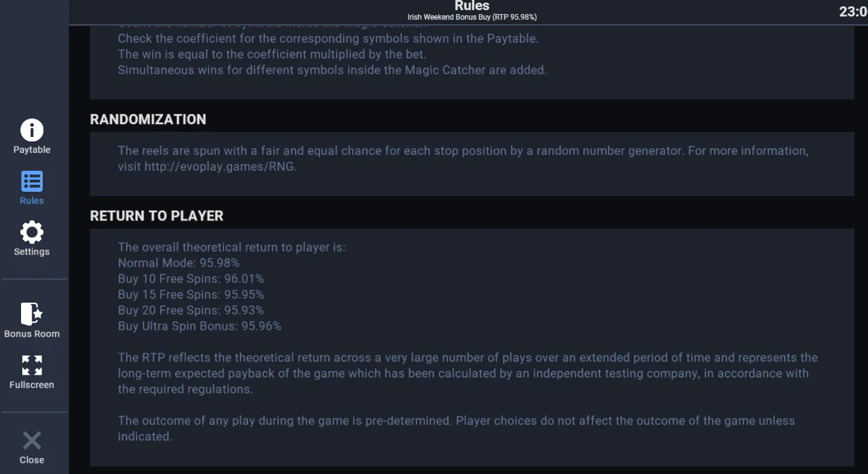The height and width of the screenshot is (474, 868).
Task: Open the Paytable info icon
Action: coord(32,130)
